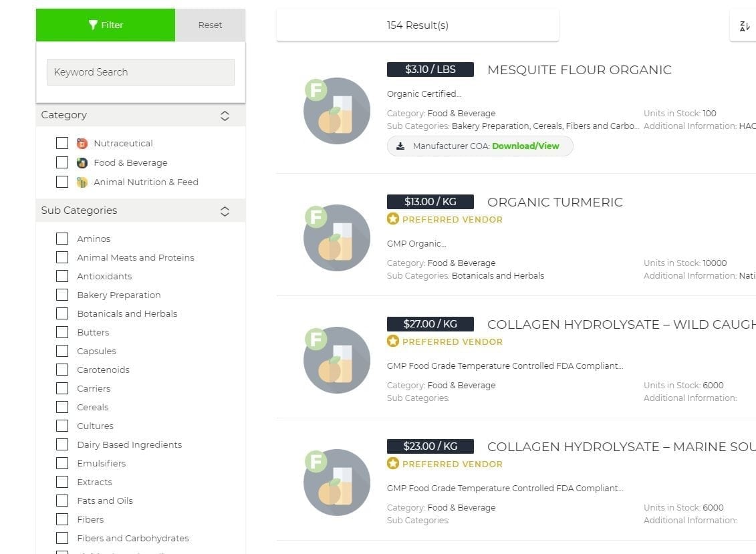Check Animal Meats and Proteins
Screen dimensions: 756x554
[x=62, y=257]
